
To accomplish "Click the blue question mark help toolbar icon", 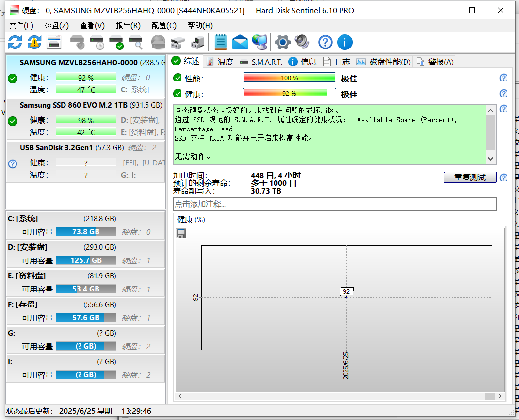I will (325, 42).
